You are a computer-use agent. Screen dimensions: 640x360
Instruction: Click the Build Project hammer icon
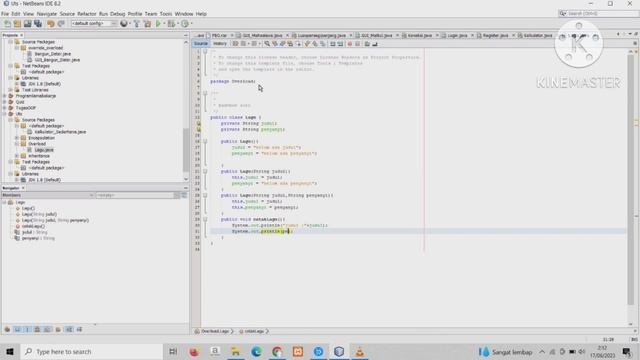(x=137, y=24)
